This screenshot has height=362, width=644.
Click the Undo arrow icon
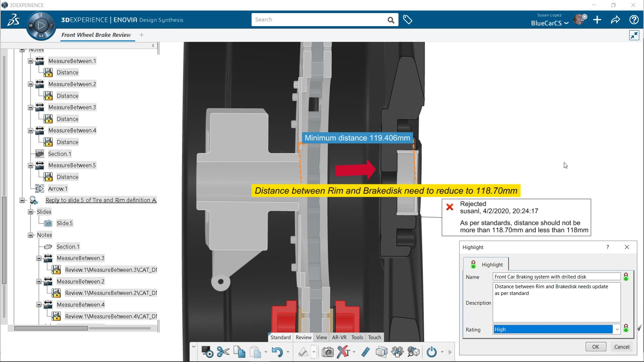pos(277,352)
